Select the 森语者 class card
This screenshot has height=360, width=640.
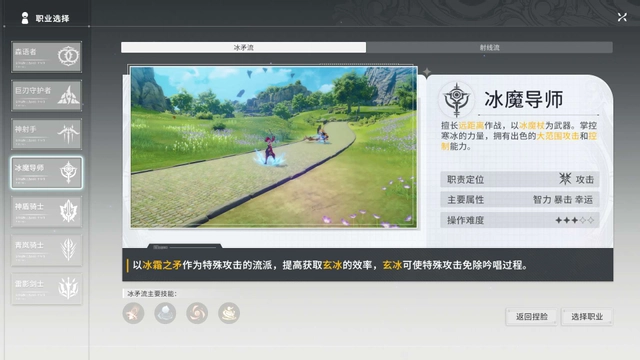[x=47, y=56]
